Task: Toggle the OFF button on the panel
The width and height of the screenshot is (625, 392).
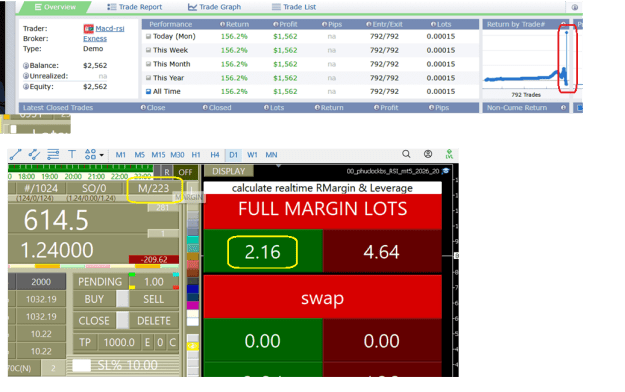Action: pos(185,172)
